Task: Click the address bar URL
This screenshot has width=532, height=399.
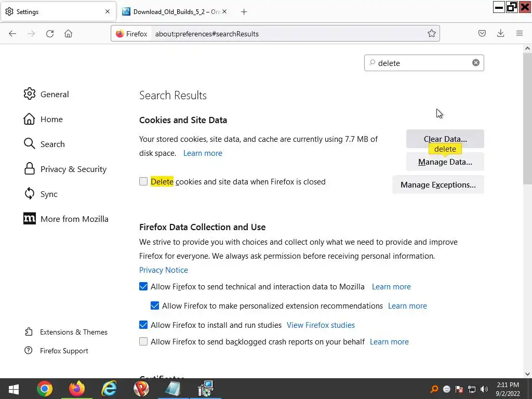Action: 207,34
